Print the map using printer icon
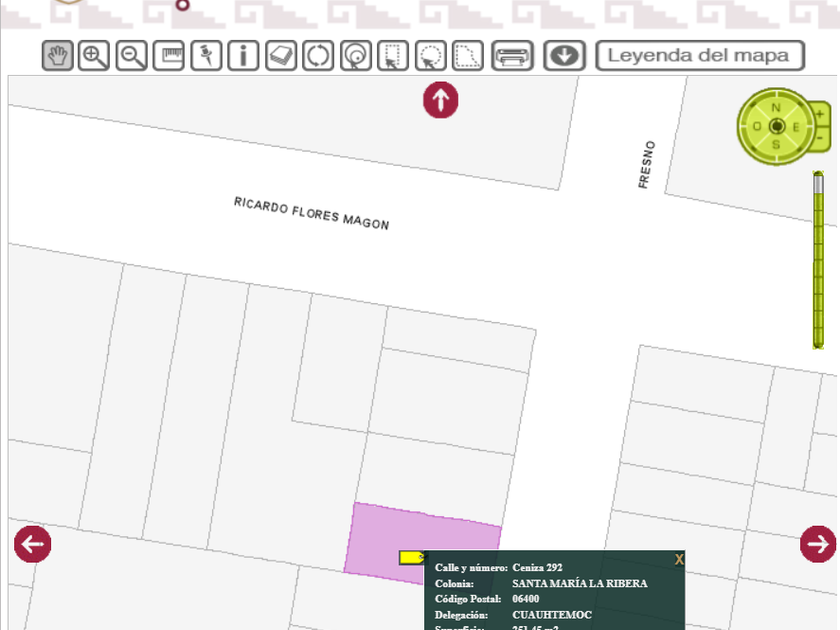 [512, 56]
